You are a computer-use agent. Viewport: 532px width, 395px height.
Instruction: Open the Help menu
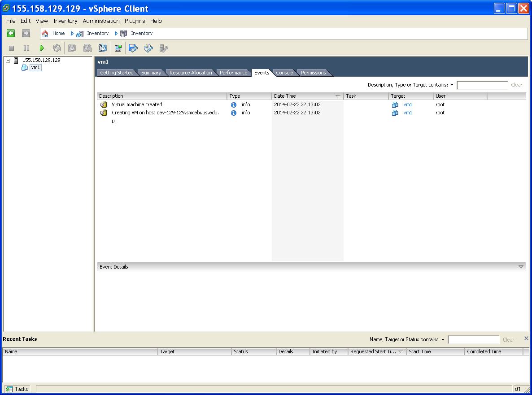(x=156, y=21)
